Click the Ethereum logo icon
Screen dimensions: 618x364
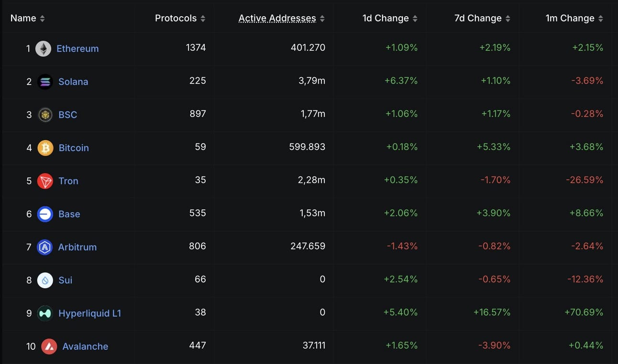click(43, 48)
